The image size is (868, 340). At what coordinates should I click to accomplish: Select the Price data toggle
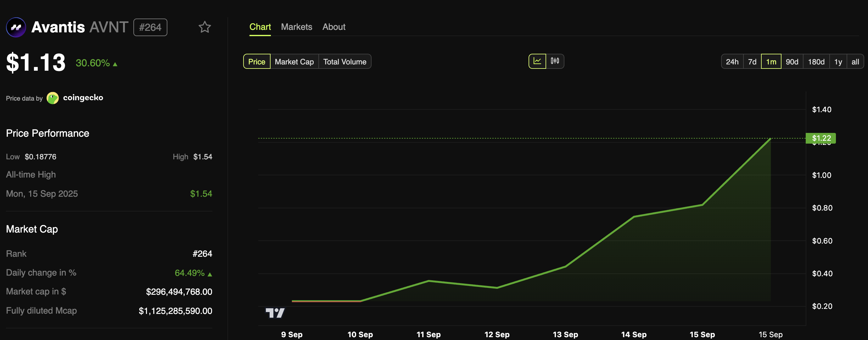[x=256, y=62]
